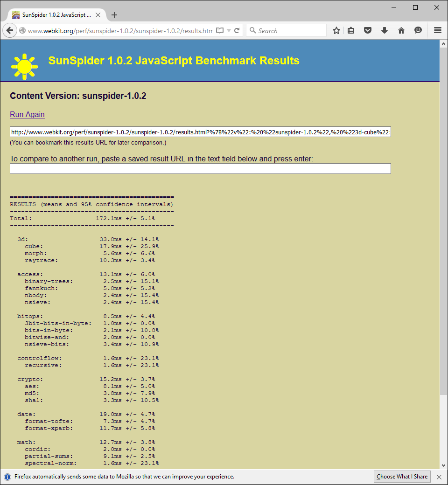
Task: Save page to Pocket icon
Action: [368, 30]
